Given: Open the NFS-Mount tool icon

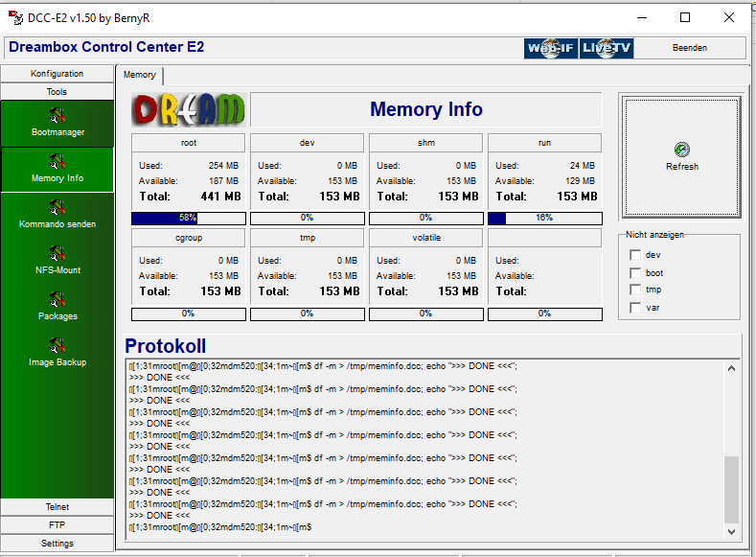Looking at the screenshot, I should click(57, 254).
